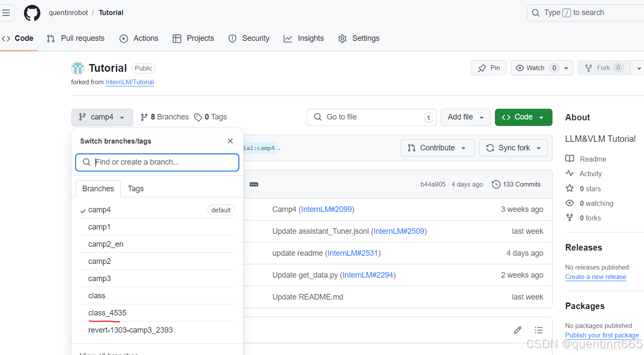This screenshot has height=355, width=644.
Task: Open the Readme link in About
Action: [586, 159]
